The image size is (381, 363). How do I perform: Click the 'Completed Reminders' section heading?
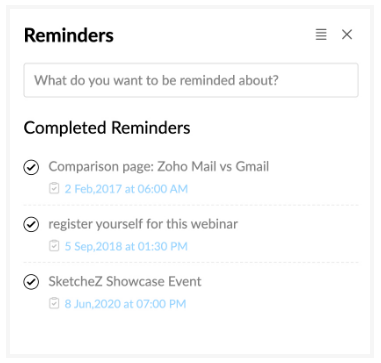(107, 128)
